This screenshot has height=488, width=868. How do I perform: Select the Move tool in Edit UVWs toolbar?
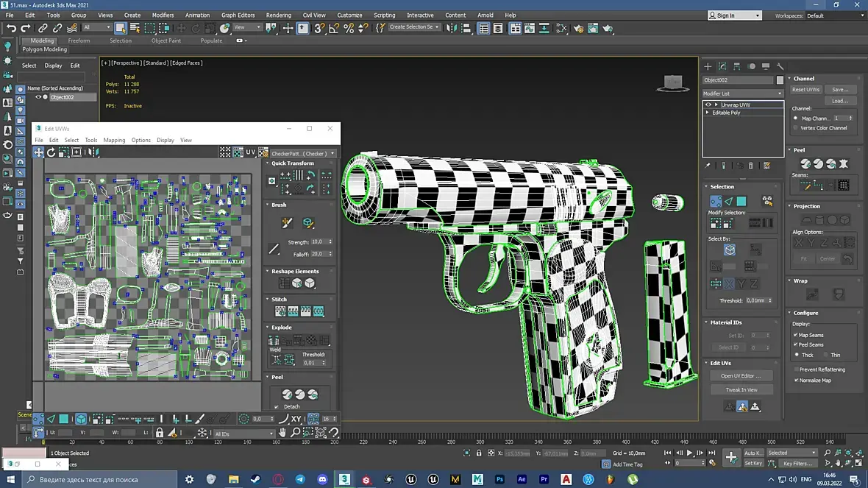[38, 152]
